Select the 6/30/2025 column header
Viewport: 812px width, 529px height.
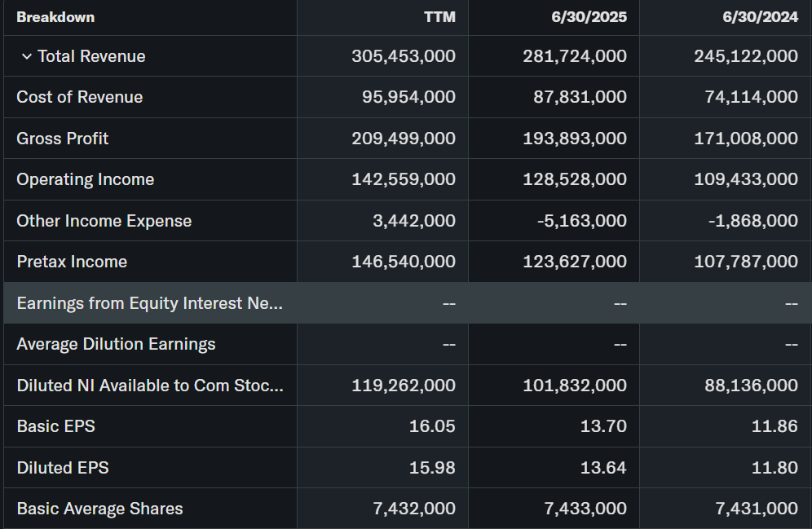pos(589,17)
